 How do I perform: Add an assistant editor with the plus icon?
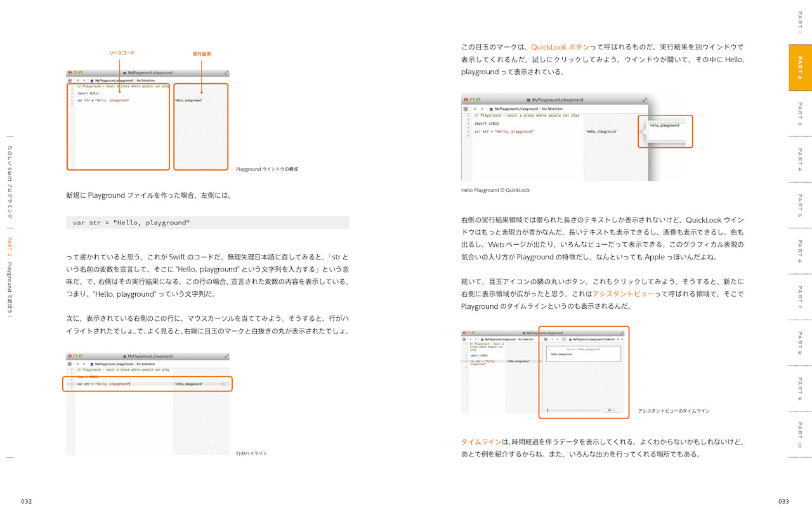coord(618,339)
